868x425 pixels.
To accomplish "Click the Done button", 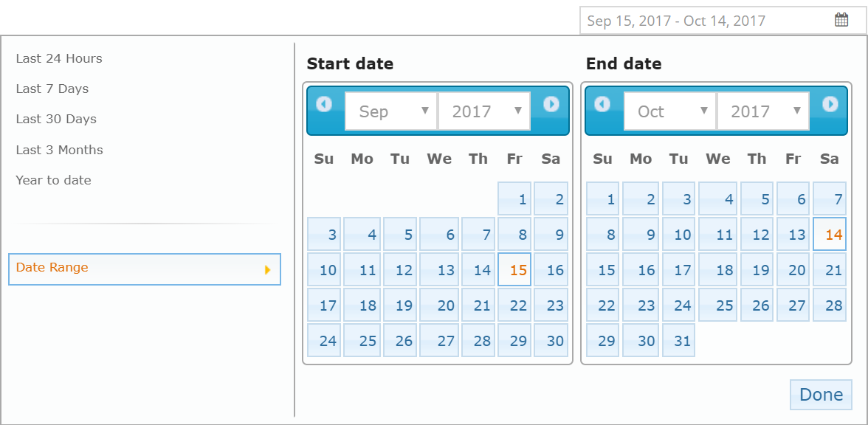I will pos(821,394).
